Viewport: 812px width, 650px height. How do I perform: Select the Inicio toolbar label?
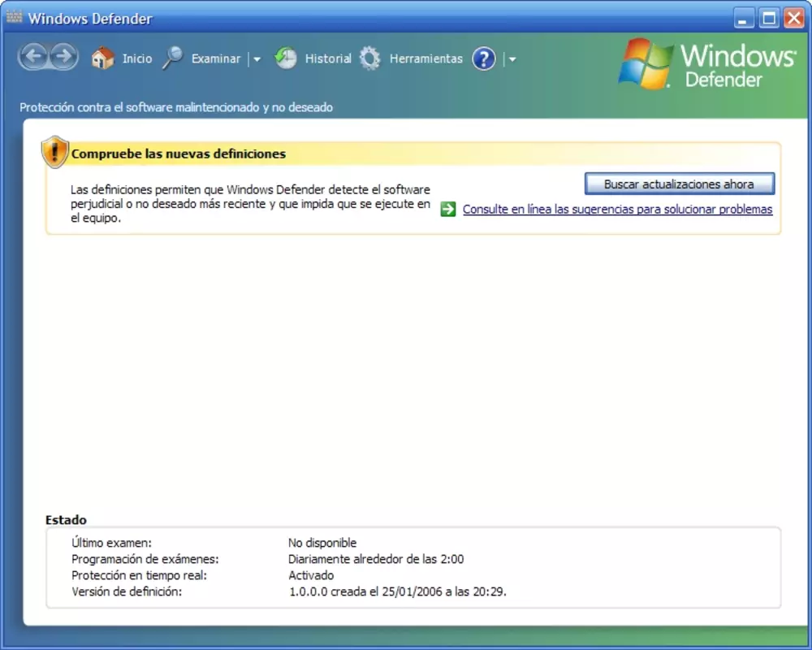pos(137,58)
